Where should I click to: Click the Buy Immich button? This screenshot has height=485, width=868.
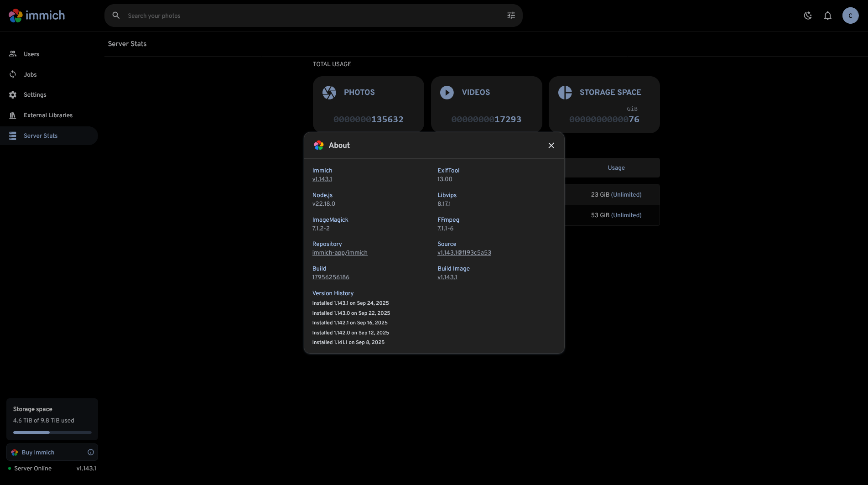[x=52, y=453]
